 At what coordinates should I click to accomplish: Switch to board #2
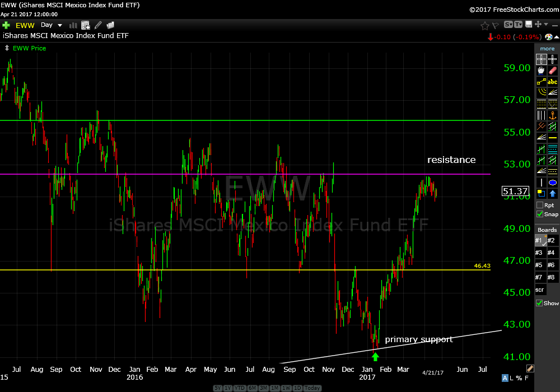tap(552, 240)
